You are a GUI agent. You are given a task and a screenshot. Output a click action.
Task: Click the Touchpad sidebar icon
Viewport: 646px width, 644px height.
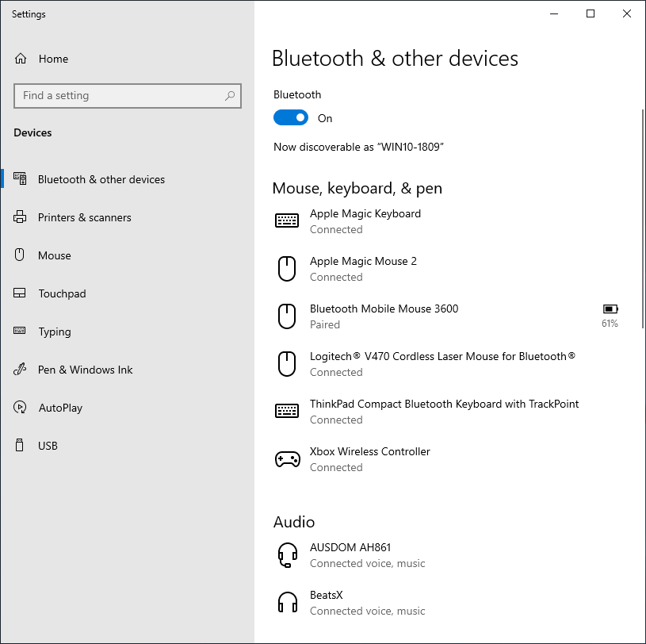pyautogui.click(x=19, y=293)
